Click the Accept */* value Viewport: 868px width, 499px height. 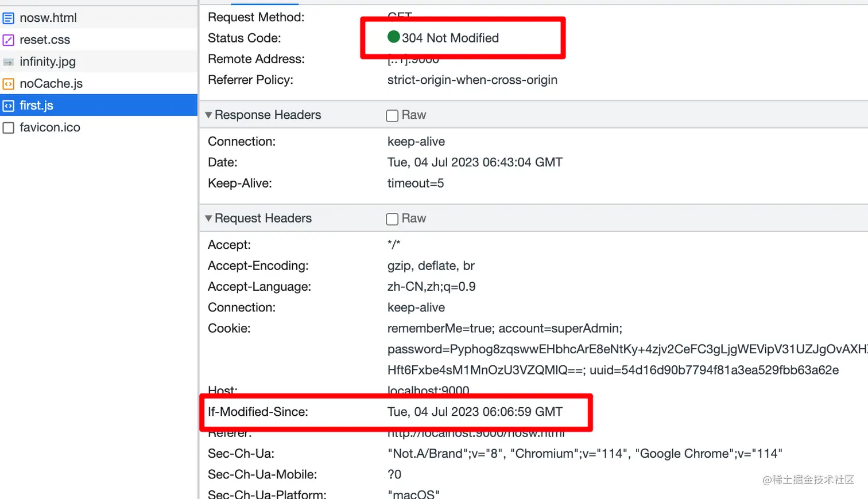pyautogui.click(x=394, y=244)
